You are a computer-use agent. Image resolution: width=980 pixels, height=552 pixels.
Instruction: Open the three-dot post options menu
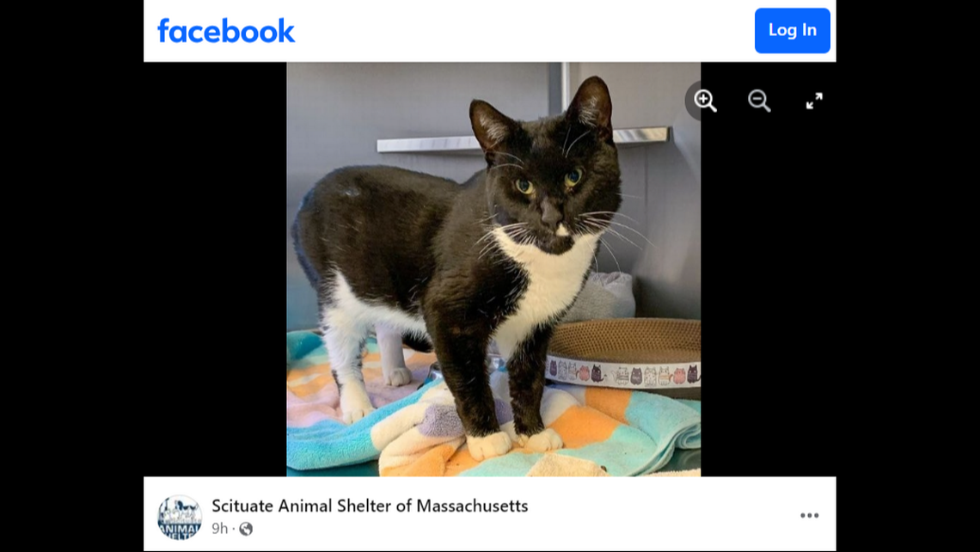tap(810, 515)
